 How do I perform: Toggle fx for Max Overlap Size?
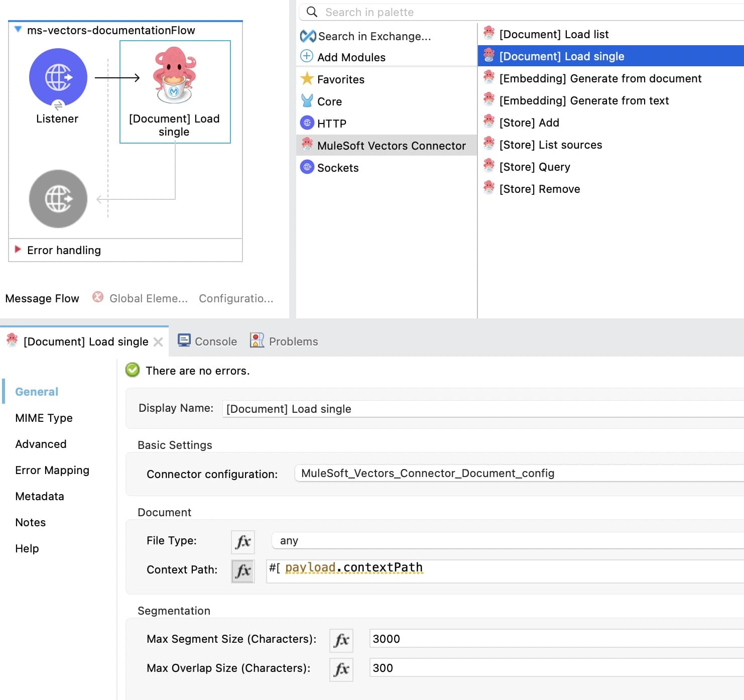[x=341, y=670]
